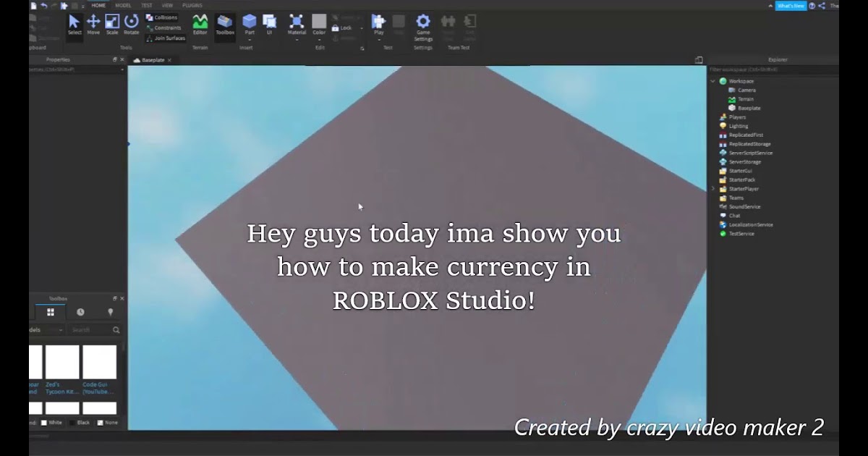
Task: Switch to the MODEL ribbon tab
Action: tap(123, 5)
